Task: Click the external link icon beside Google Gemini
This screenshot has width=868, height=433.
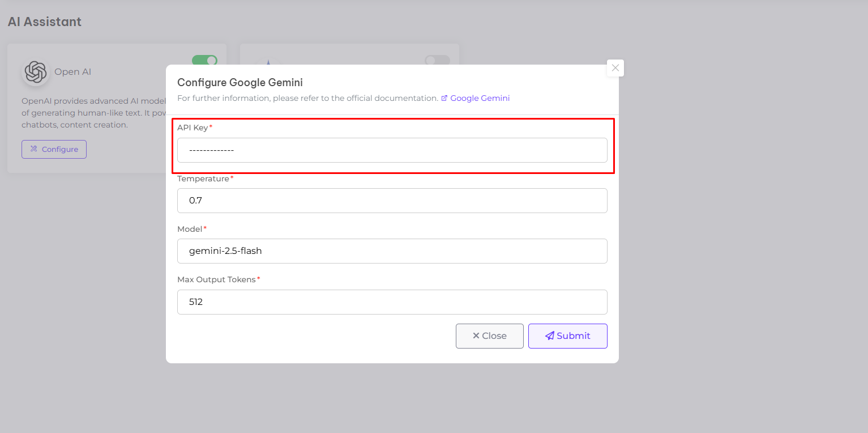Action: (444, 98)
